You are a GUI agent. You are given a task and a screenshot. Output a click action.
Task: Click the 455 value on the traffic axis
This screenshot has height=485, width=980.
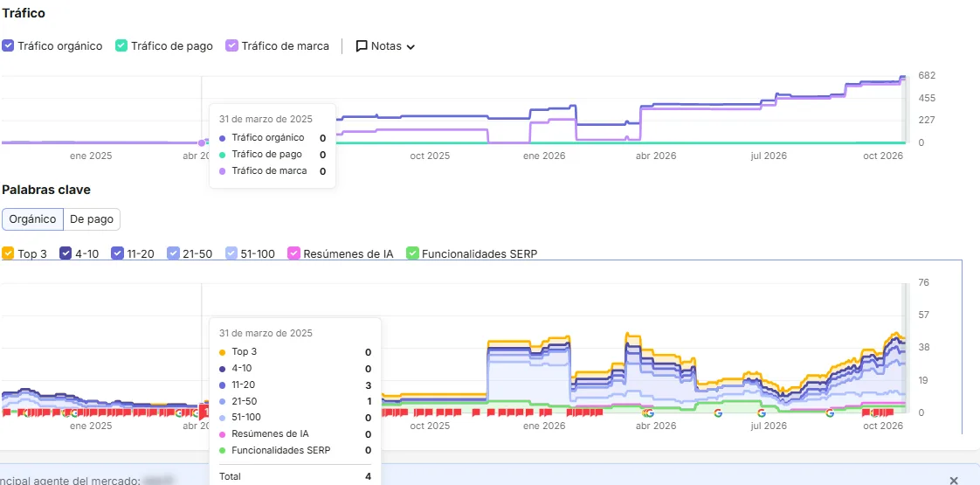(x=926, y=98)
